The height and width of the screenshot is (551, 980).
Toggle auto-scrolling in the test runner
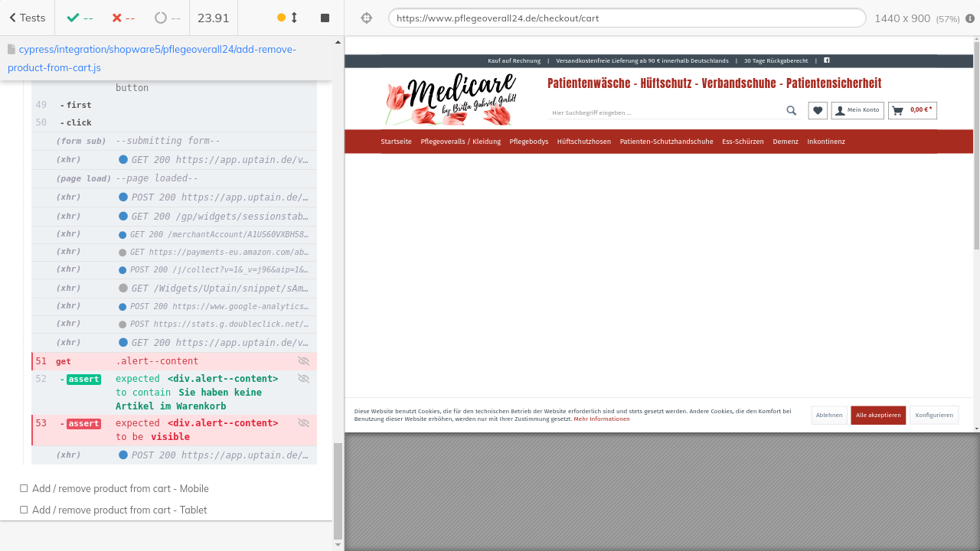click(x=287, y=18)
